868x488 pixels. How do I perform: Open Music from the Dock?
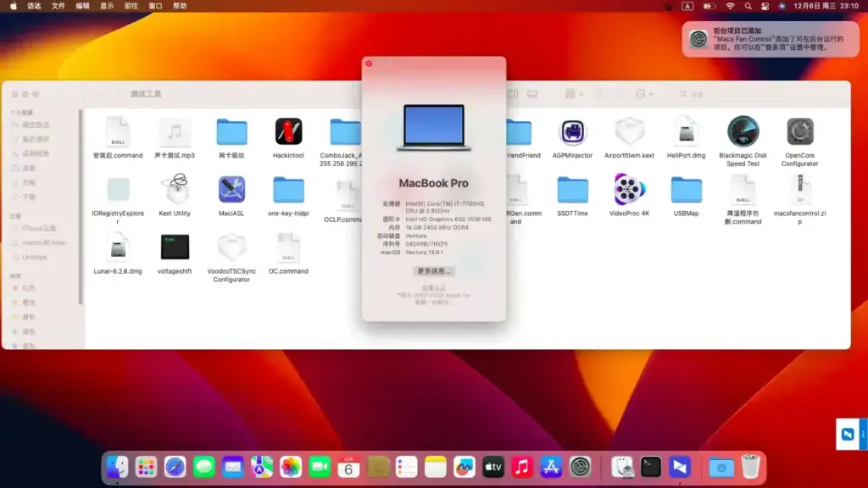coord(522,468)
